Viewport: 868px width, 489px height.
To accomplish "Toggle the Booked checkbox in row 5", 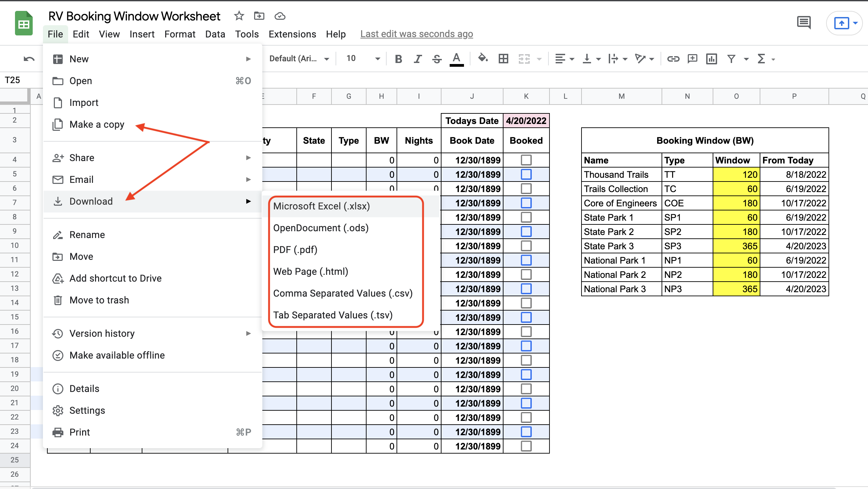I will (526, 174).
